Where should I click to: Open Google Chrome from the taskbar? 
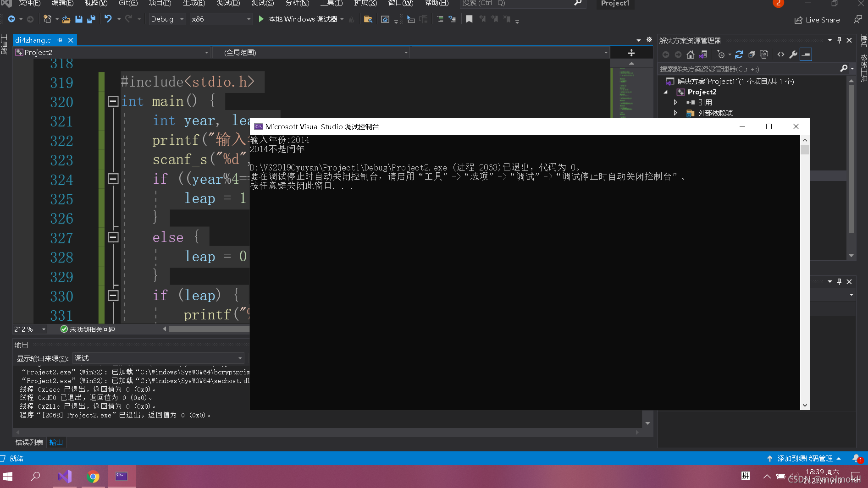93,477
